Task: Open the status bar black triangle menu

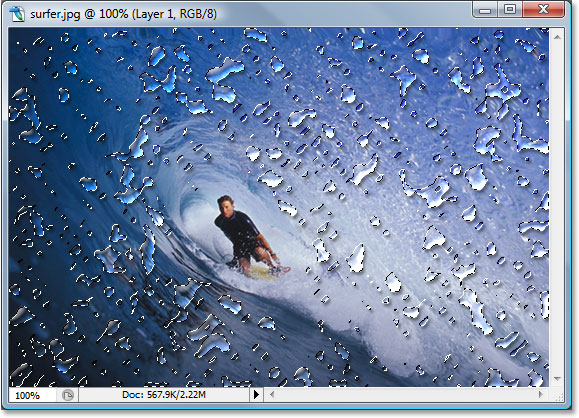Action: 256,395
